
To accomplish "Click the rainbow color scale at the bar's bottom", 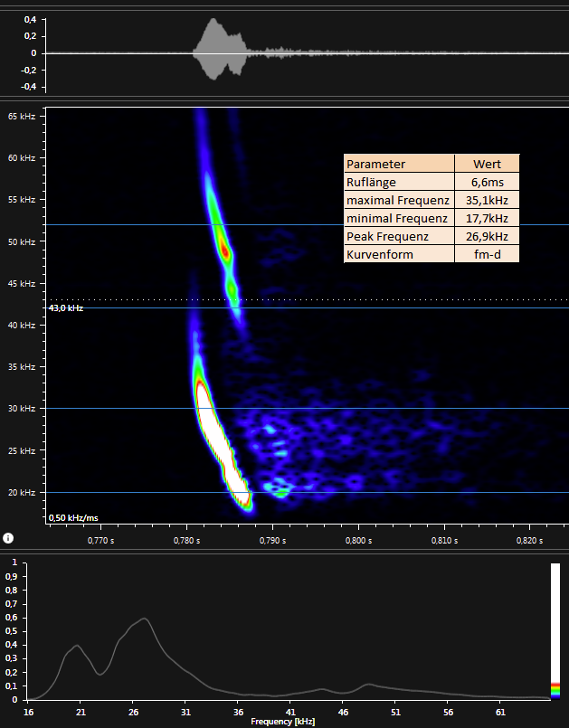I will point(555,690).
